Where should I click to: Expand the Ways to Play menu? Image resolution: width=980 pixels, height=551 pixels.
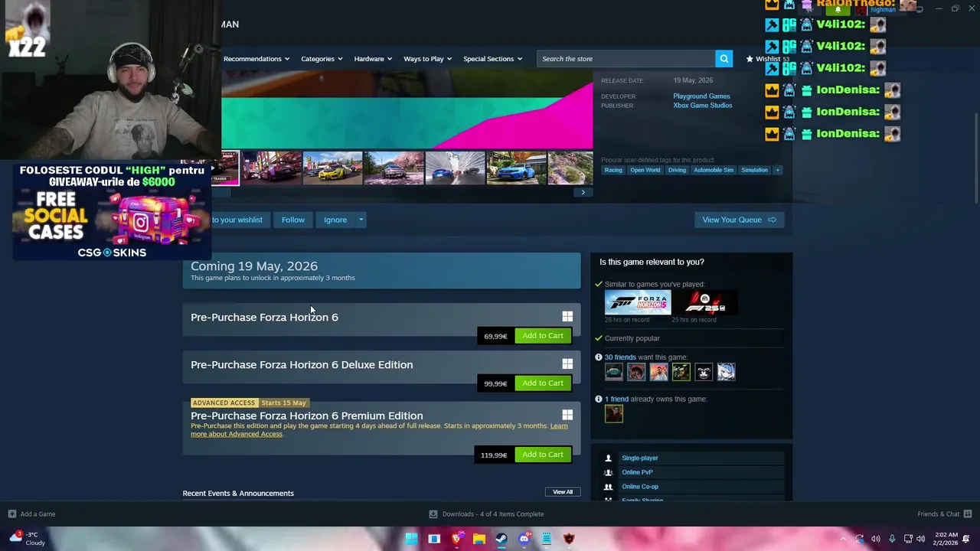coord(427,59)
